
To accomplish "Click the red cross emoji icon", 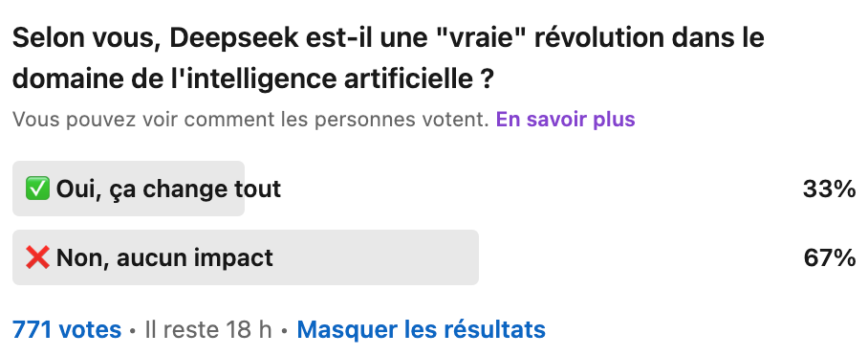I will (37, 257).
